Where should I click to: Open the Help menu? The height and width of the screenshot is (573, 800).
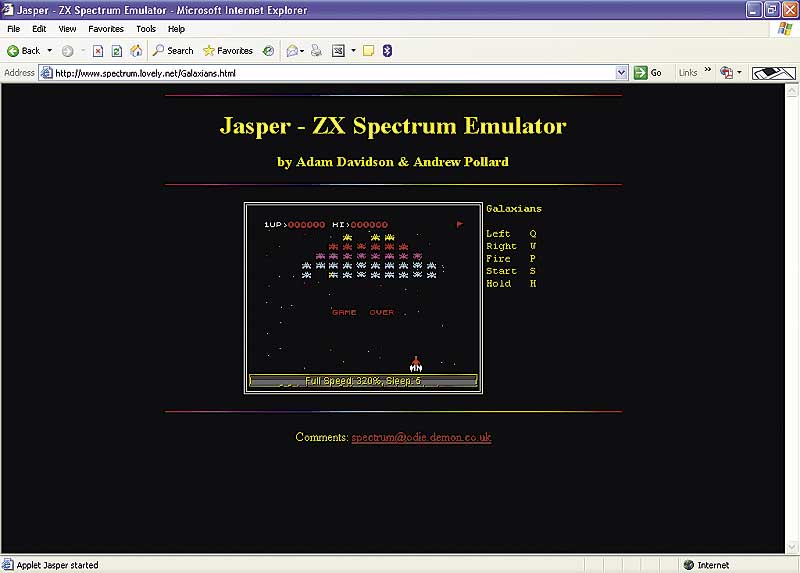pos(177,29)
